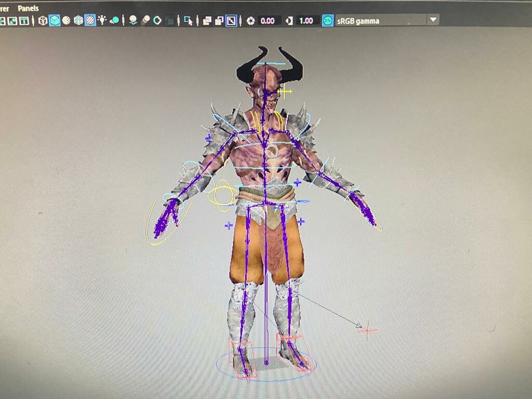Toggle the color management ON button
The image size is (532, 399).
tap(328, 21)
